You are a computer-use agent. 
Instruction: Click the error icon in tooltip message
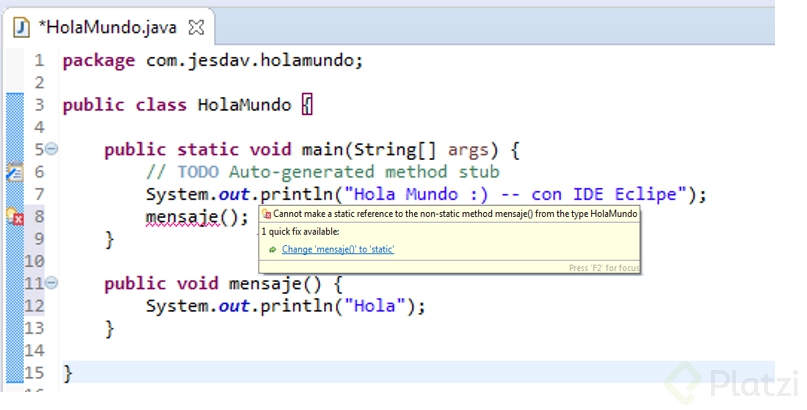(x=267, y=214)
